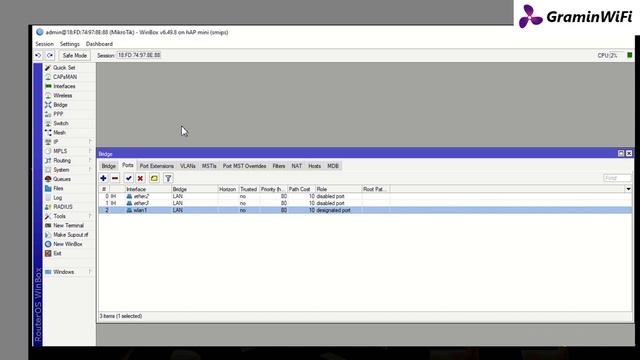640x360 pixels.
Task: Switch to the MSTIs tab
Action: 209,166
